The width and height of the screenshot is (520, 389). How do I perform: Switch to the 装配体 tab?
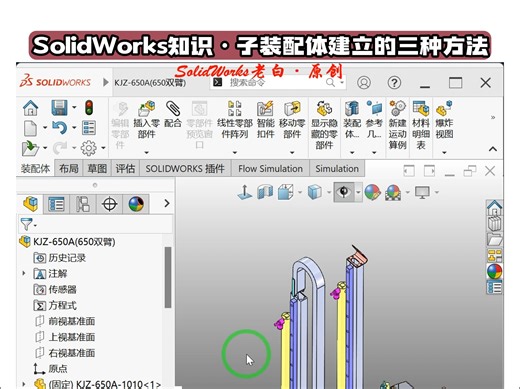pos(35,169)
